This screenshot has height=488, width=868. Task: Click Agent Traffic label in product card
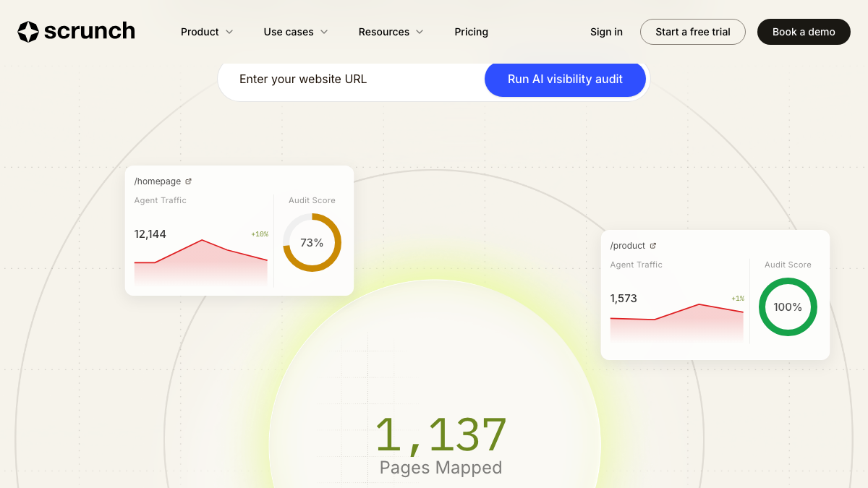point(637,265)
